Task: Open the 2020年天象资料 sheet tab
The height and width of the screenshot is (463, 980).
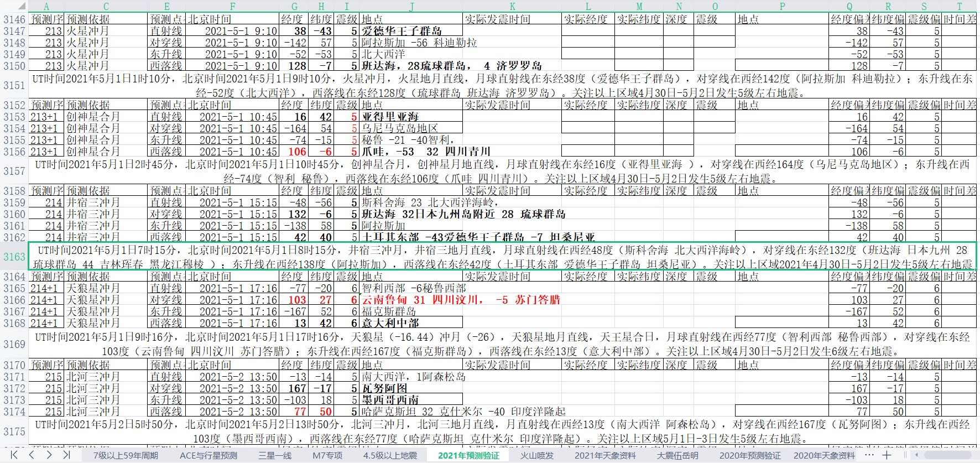Action: pos(824,455)
